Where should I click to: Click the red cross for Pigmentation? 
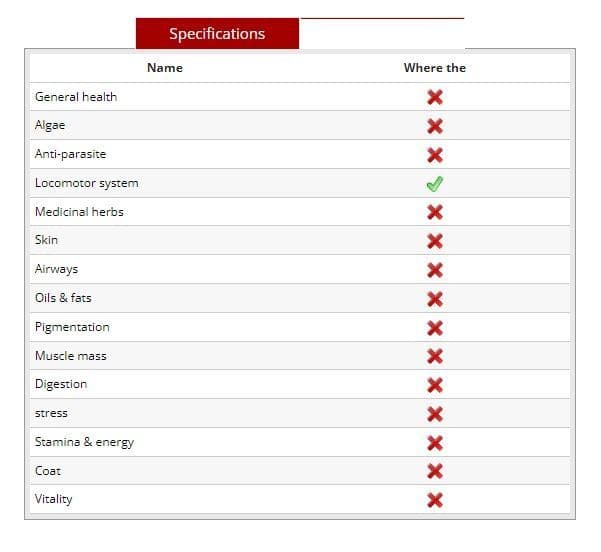(435, 328)
